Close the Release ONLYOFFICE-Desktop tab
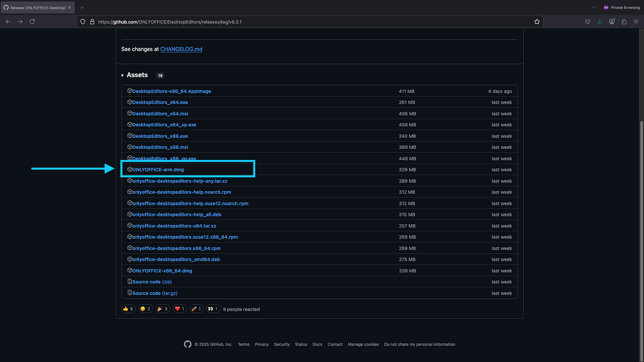 (x=69, y=8)
